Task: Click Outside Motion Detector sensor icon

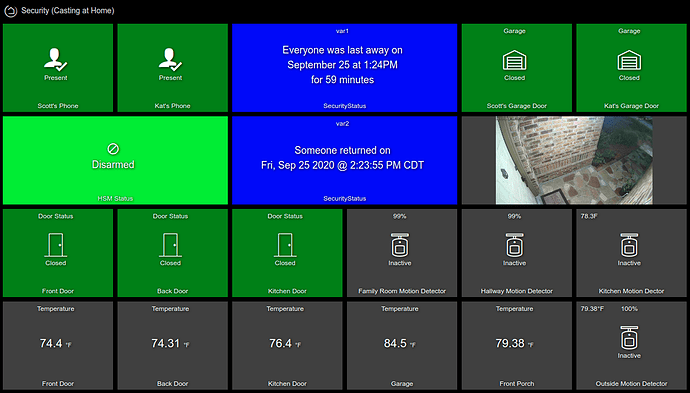Action: (x=629, y=338)
